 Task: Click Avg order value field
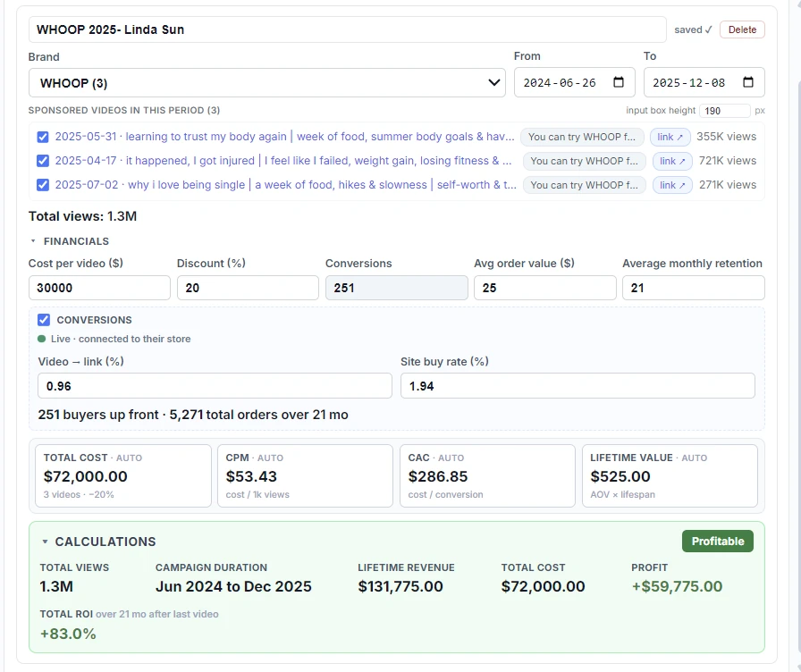[x=545, y=288]
